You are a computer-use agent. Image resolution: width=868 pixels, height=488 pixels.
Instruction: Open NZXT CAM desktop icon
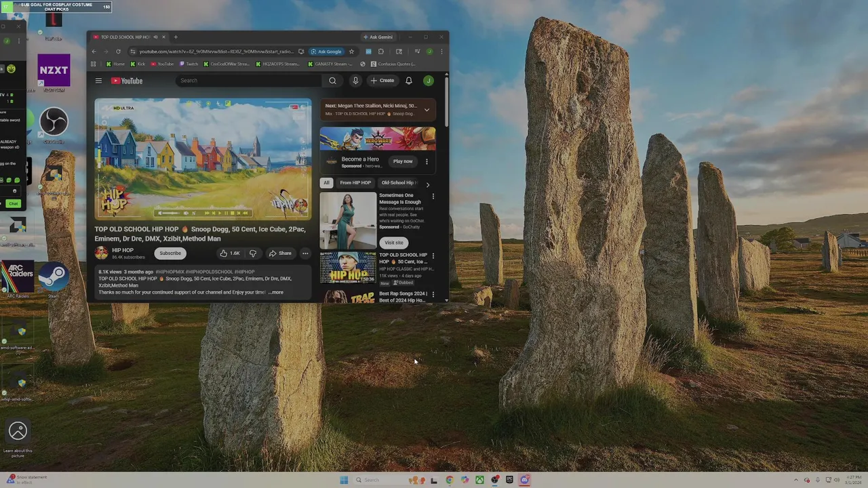coord(54,71)
